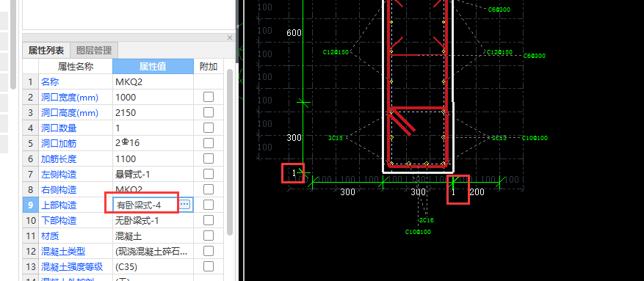This screenshot has width=644, height=281.
Task: Open the 左侧构造 value 悬臂式-1
Action: [153, 175]
